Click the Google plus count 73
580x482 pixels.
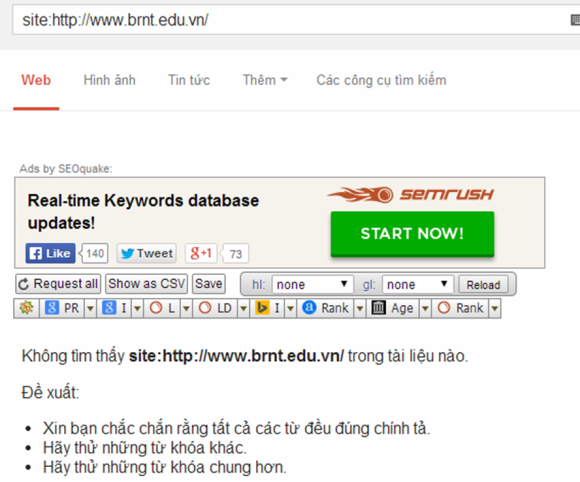[x=235, y=254]
